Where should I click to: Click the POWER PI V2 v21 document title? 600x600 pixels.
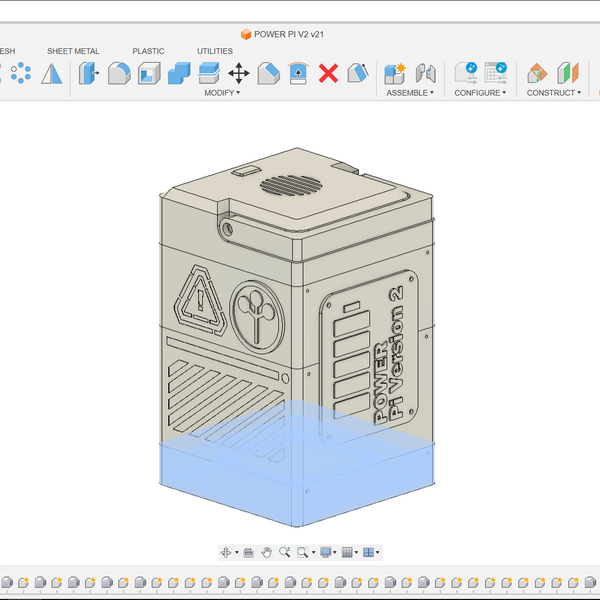pos(290,34)
